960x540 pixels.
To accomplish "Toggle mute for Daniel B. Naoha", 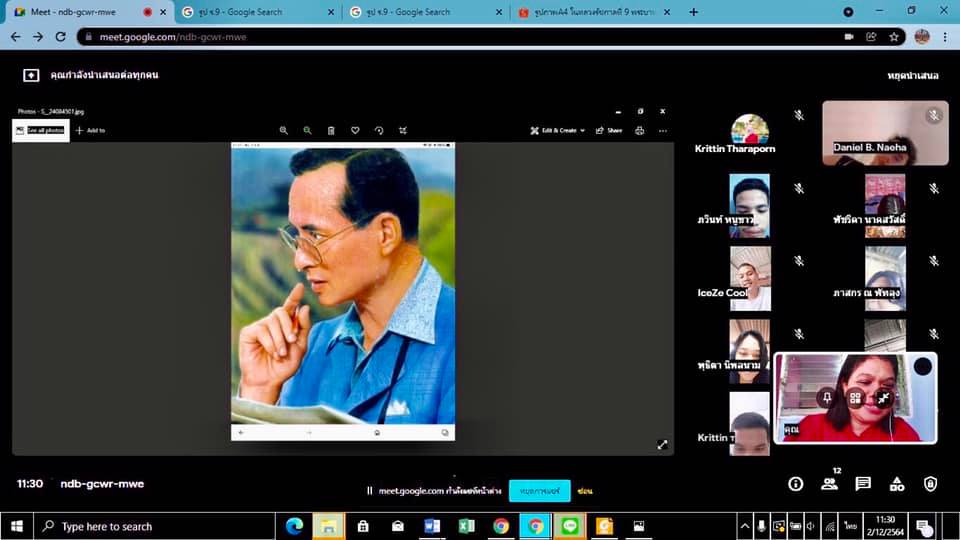I will pyautogui.click(x=933, y=116).
